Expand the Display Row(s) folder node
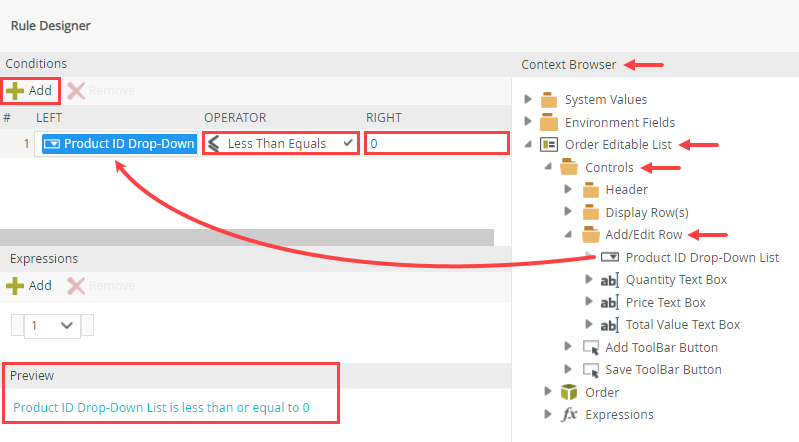The image size is (799, 442). tap(568, 211)
